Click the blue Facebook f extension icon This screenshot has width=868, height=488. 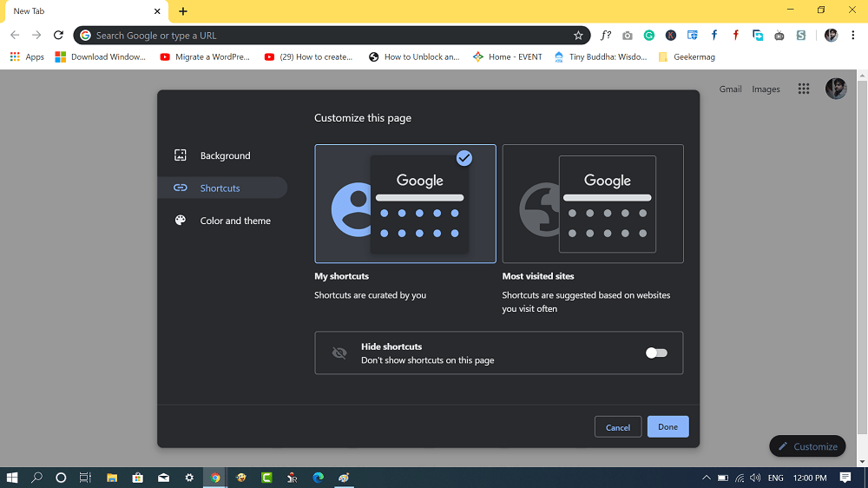click(x=714, y=36)
